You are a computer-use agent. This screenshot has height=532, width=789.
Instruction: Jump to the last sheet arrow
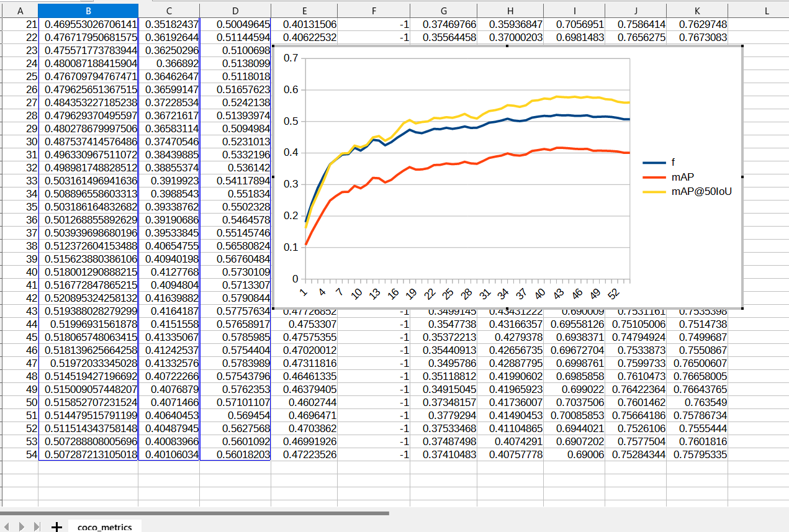pos(37,526)
